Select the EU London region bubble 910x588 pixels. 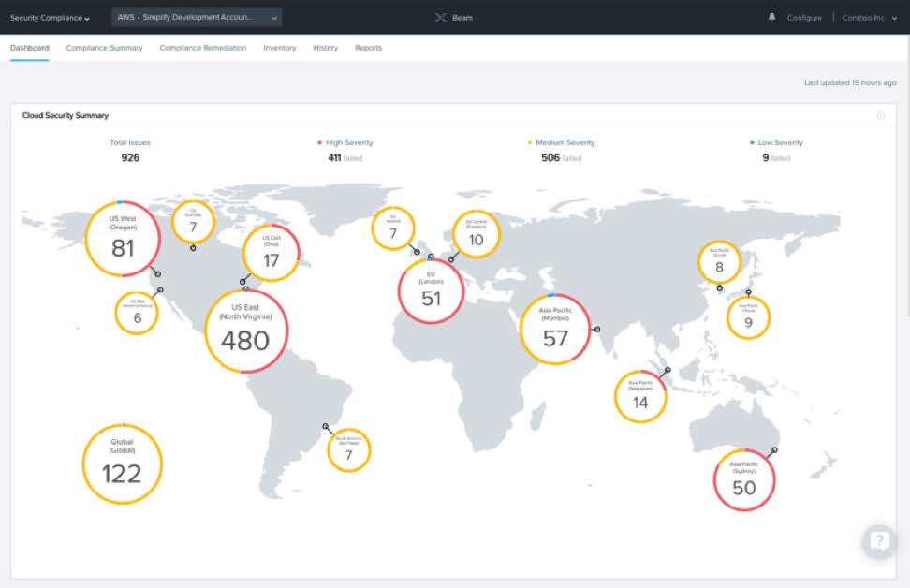click(x=431, y=291)
